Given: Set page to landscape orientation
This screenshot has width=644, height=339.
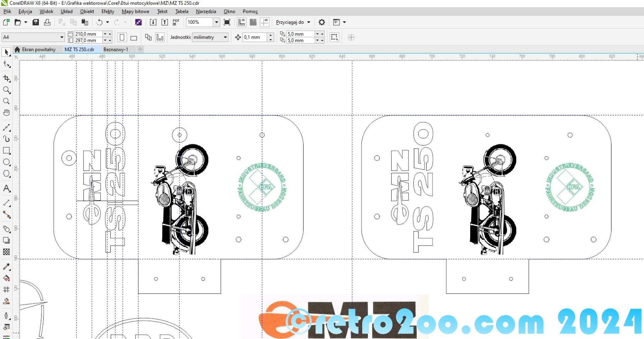Looking at the screenshot, I should click(x=133, y=38).
